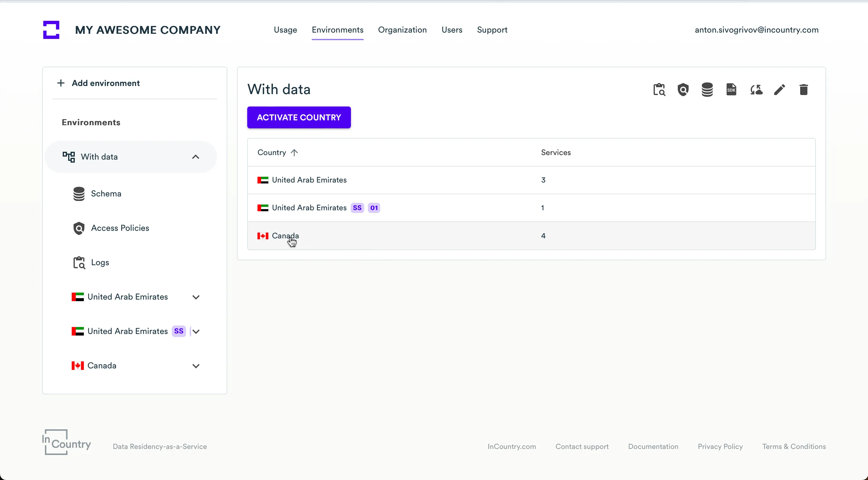This screenshot has width=868, height=480.
Task: Expand United Arab Emirates SS sidebar entry
Action: pos(196,332)
